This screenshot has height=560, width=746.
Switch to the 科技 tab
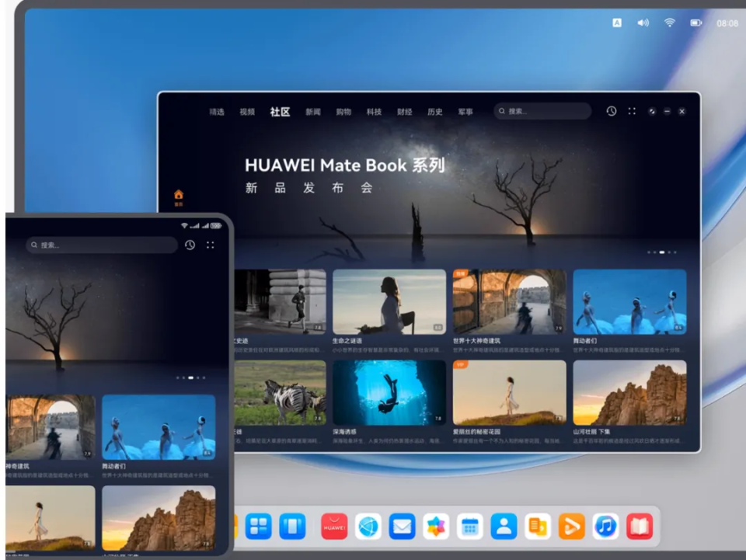(374, 112)
